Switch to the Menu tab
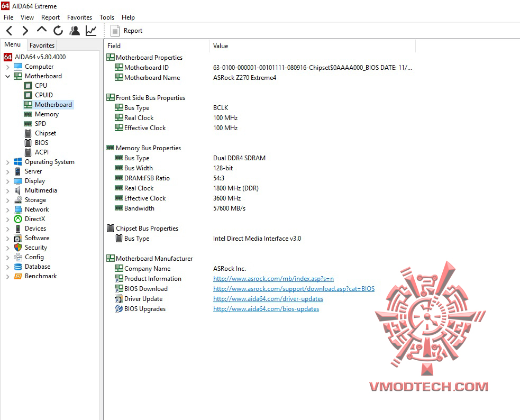 click(13, 44)
